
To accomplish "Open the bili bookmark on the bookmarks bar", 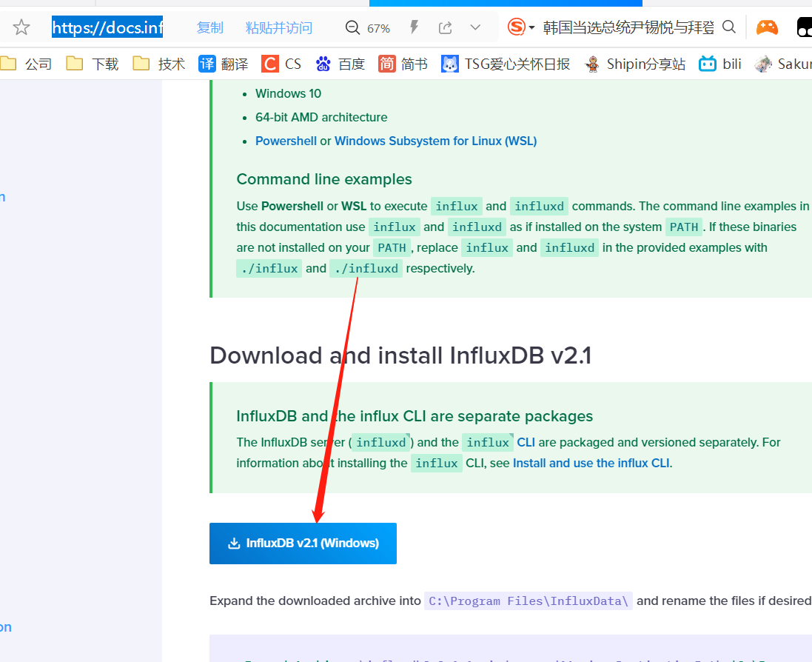I will tap(720, 63).
